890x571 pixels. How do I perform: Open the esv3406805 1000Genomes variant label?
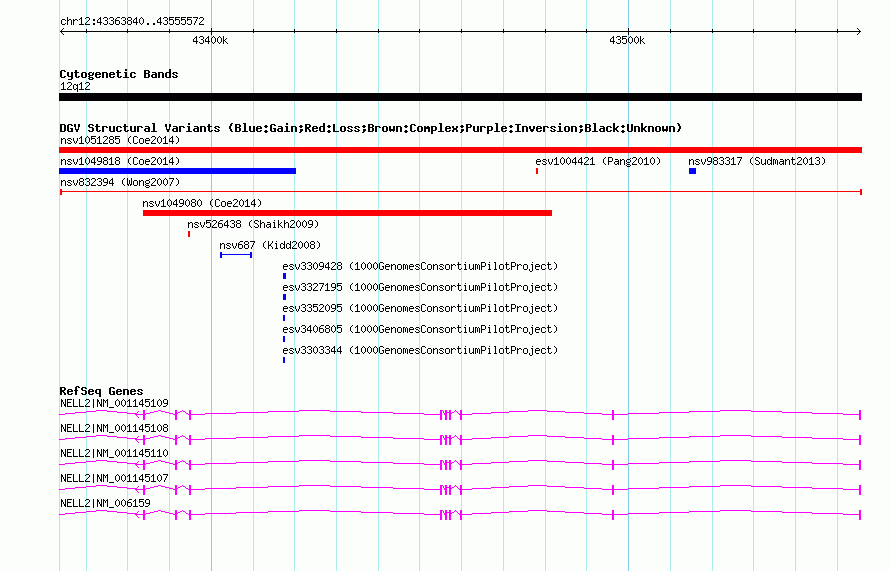point(420,329)
